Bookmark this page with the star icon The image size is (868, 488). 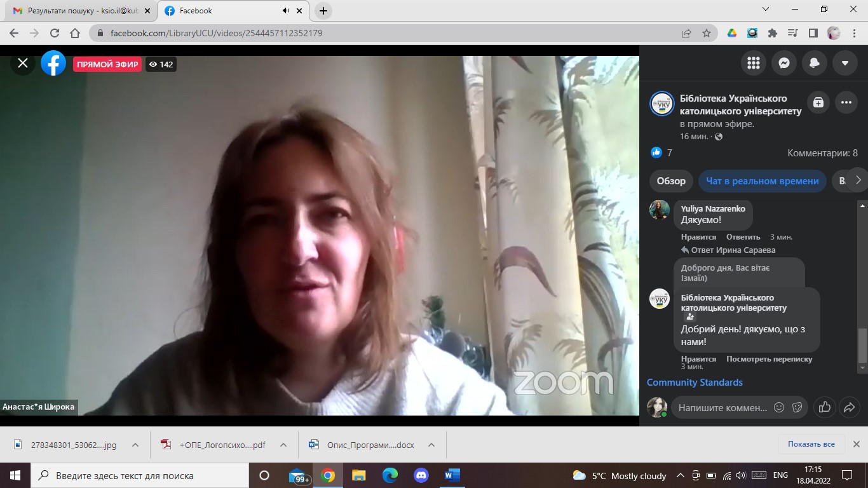coord(707,33)
